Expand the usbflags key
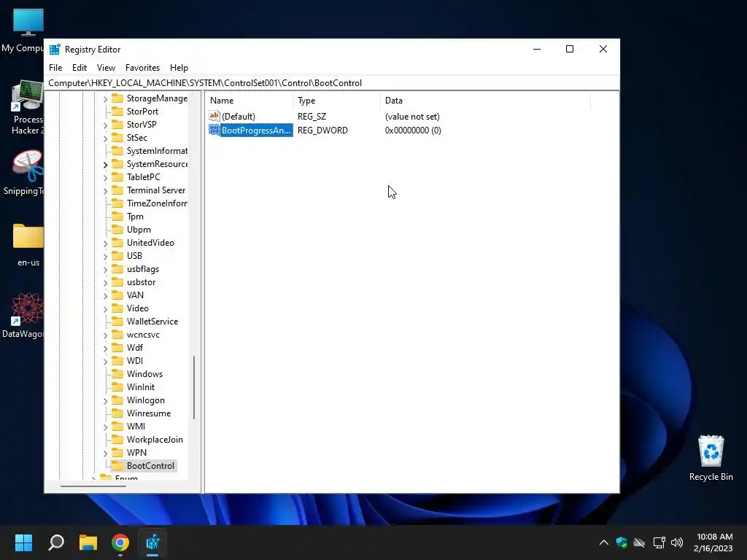The width and height of the screenshot is (747, 560). coord(105,270)
